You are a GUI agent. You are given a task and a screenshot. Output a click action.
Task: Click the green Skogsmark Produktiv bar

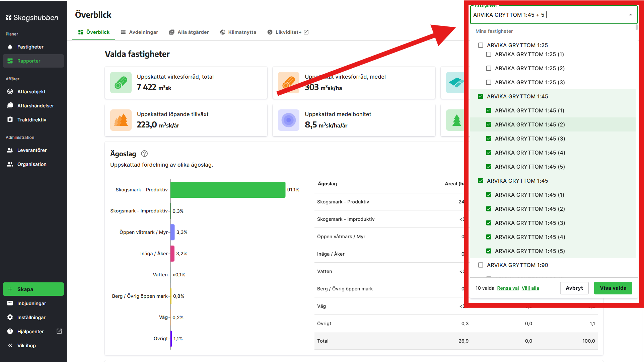(228, 190)
